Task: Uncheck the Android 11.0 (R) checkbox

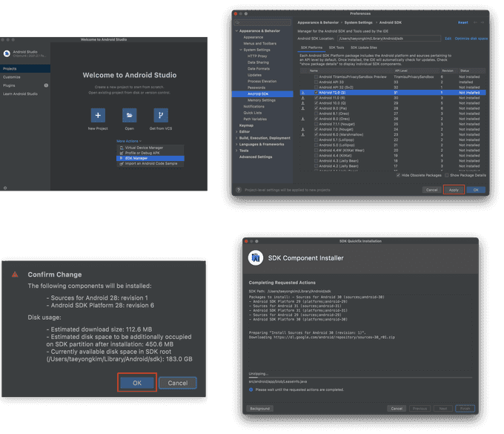Action: (316, 98)
